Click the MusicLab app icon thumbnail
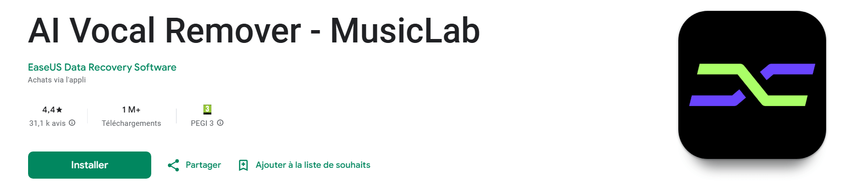 (x=752, y=85)
